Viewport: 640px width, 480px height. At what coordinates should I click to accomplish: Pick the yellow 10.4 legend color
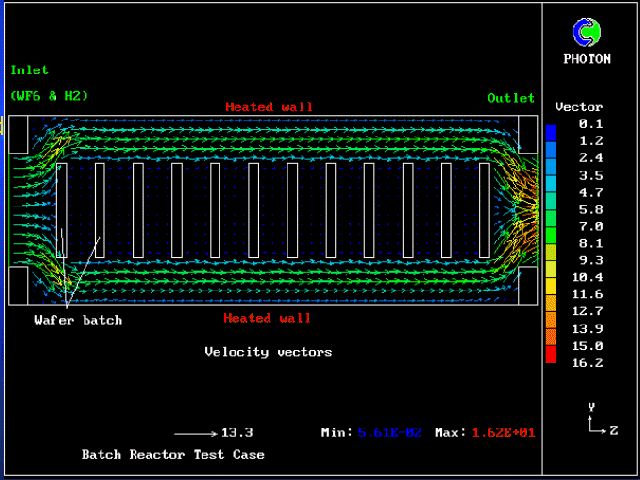(550, 276)
